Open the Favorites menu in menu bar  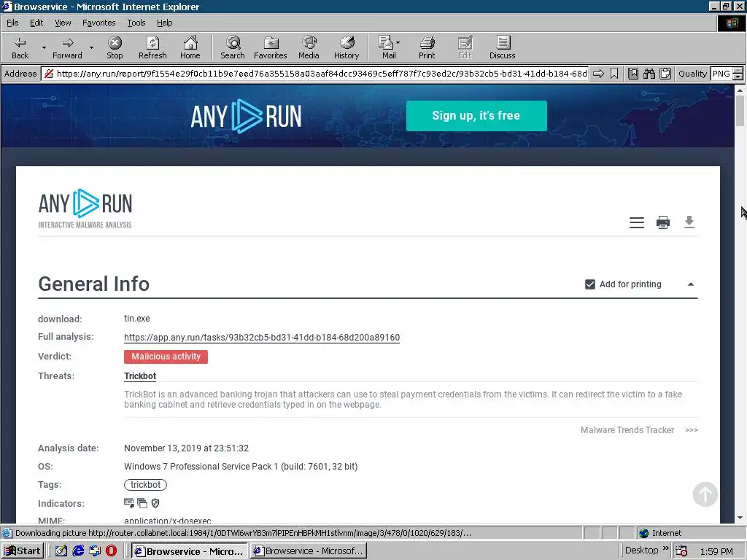[98, 23]
